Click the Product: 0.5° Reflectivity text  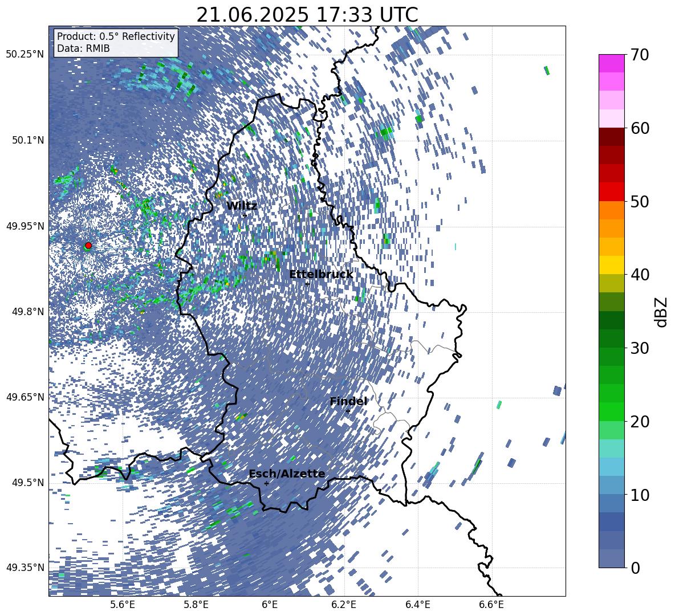pos(116,36)
